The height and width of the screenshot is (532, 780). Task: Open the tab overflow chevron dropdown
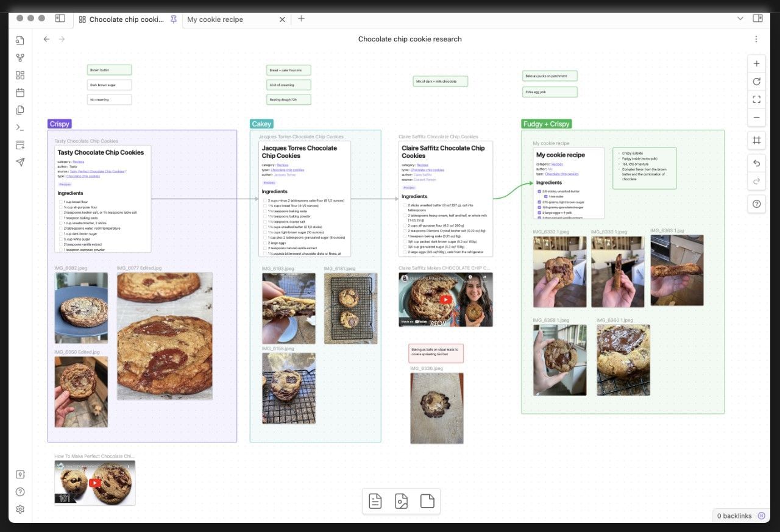[740, 19]
